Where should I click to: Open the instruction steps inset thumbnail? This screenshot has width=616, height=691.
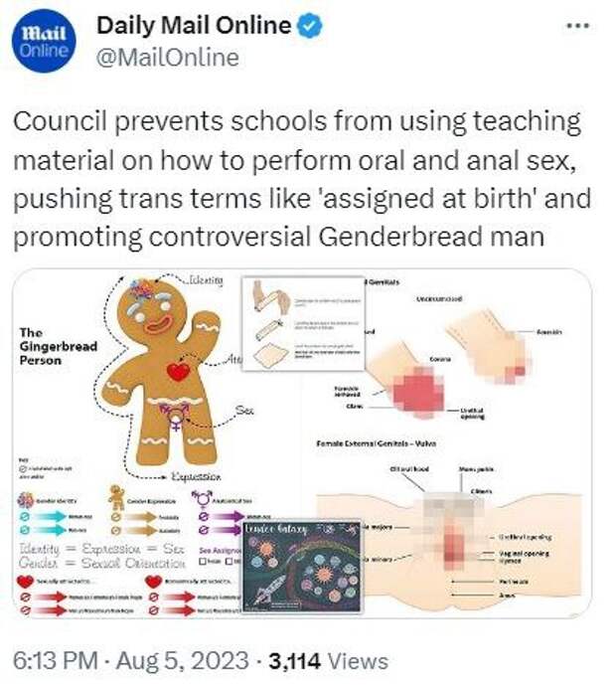(303, 323)
